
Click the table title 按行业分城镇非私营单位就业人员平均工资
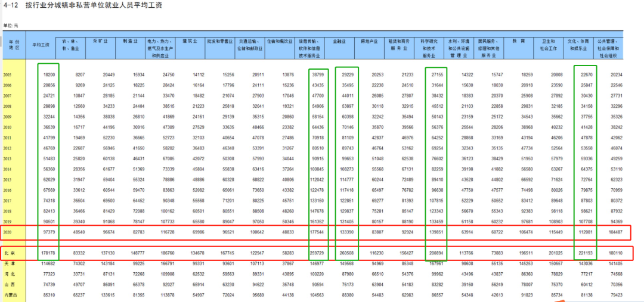tap(93, 5)
